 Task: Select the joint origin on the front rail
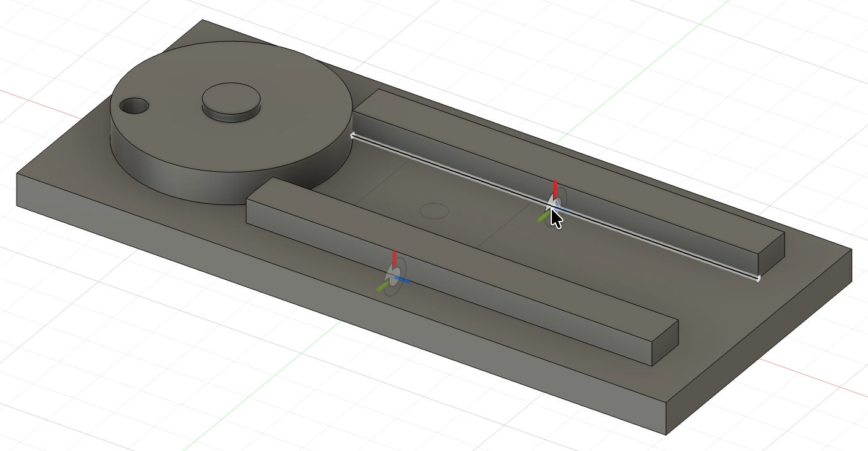point(393,274)
